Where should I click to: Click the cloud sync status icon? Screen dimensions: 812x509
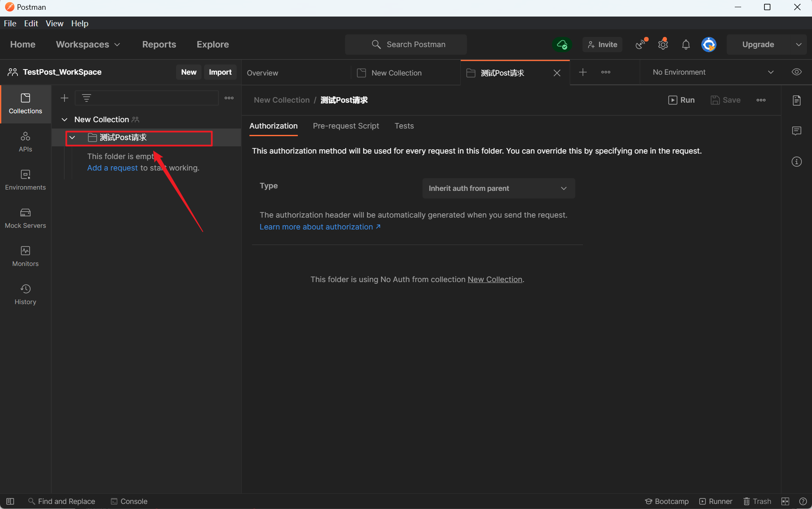point(562,45)
